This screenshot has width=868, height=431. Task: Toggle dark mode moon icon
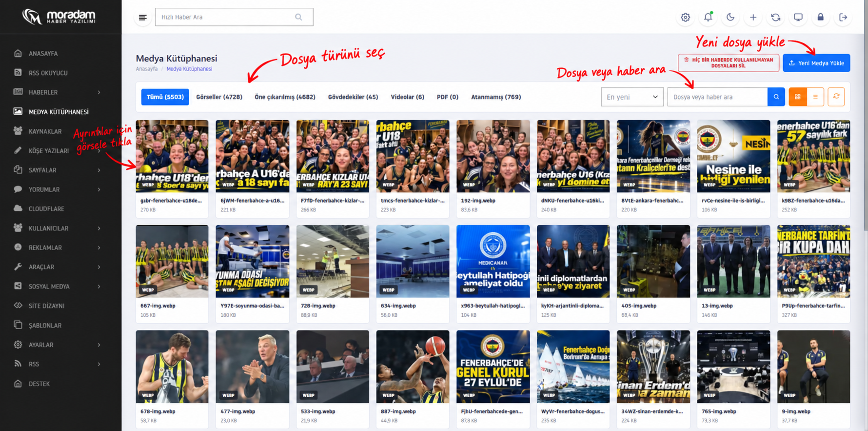tap(730, 18)
